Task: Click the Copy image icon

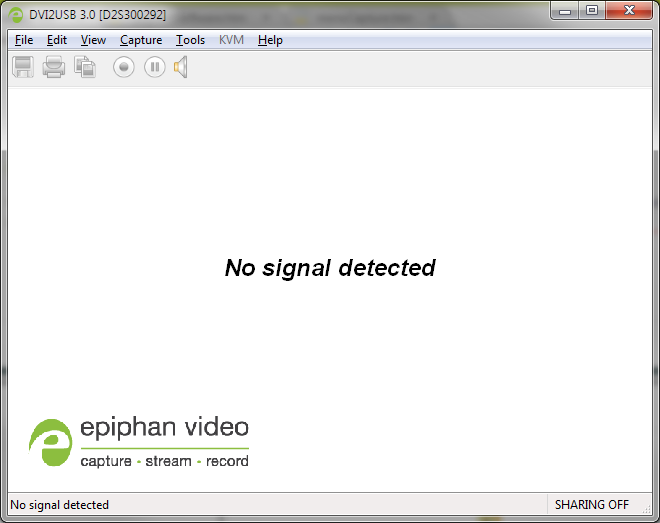Action: [x=85, y=67]
